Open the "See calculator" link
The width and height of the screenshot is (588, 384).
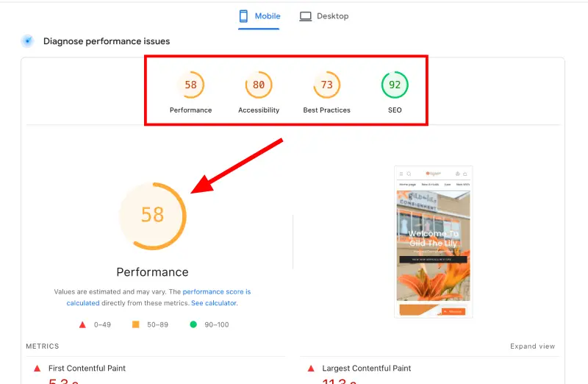pos(214,303)
